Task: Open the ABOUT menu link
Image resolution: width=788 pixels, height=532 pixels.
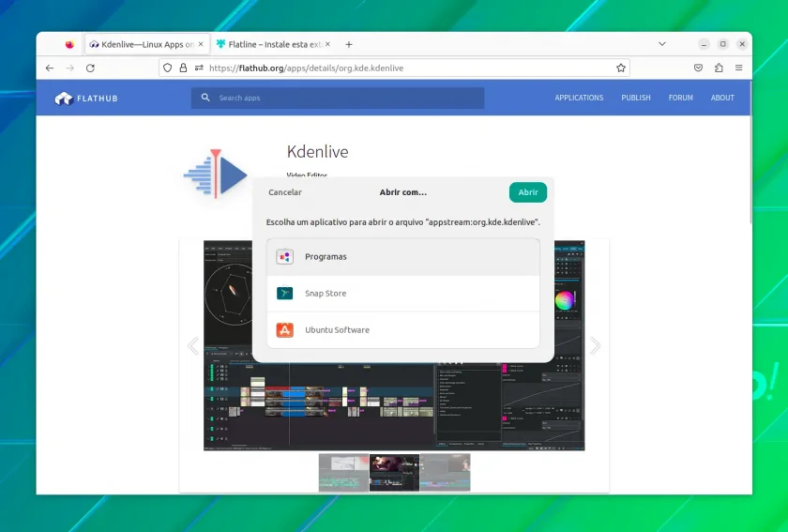Action: pyautogui.click(x=722, y=98)
